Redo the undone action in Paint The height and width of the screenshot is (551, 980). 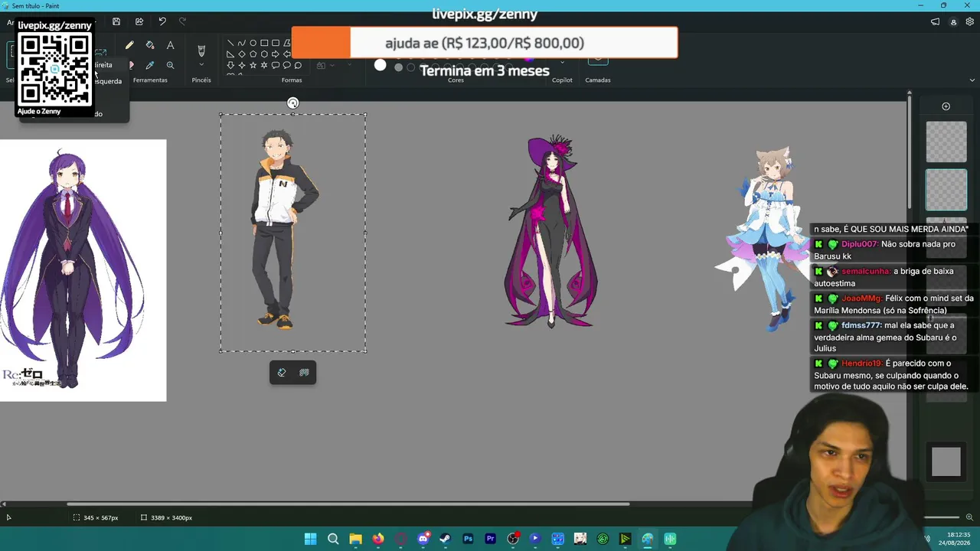pyautogui.click(x=182, y=21)
